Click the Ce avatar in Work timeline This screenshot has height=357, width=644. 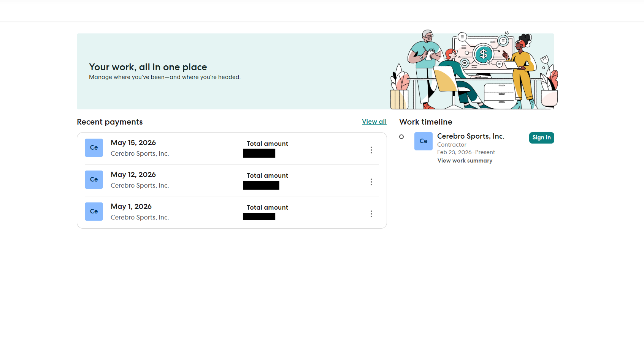coord(424,141)
